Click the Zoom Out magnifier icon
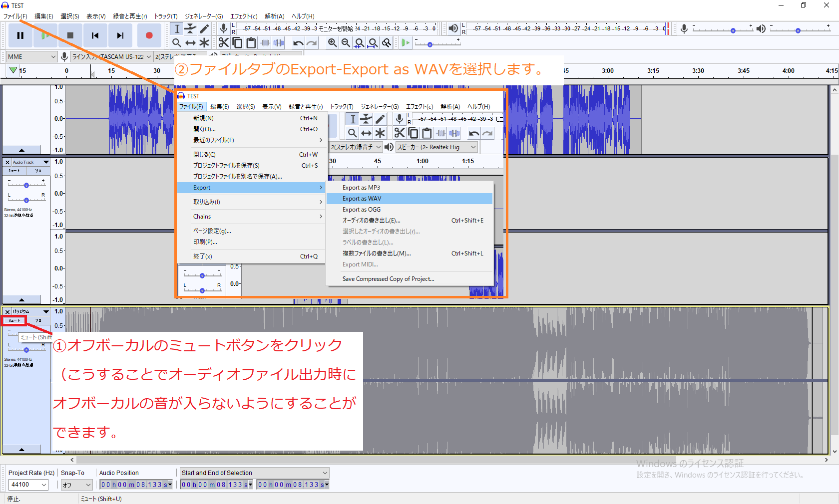This screenshot has width=839, height=504. pyautogui.click(x=346, y=43)
